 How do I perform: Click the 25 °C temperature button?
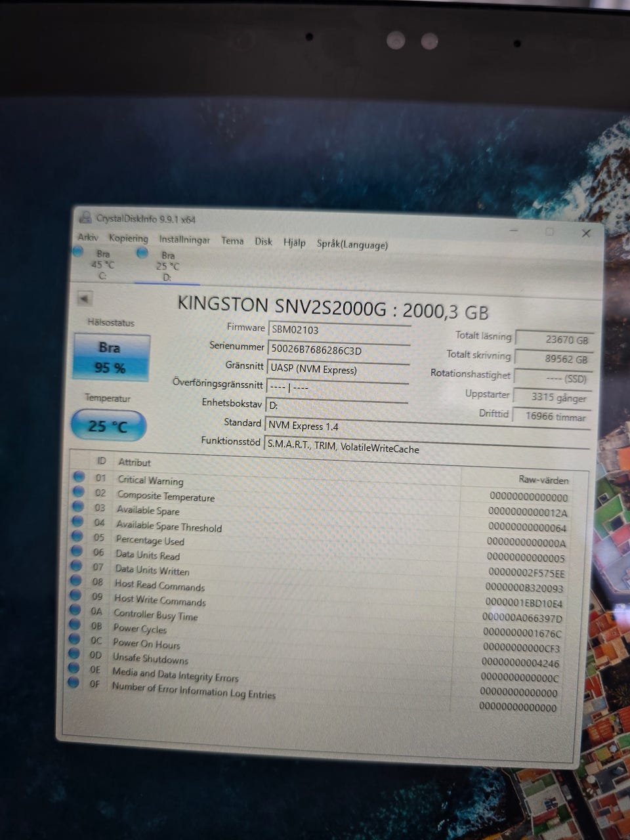click(108, 426)
